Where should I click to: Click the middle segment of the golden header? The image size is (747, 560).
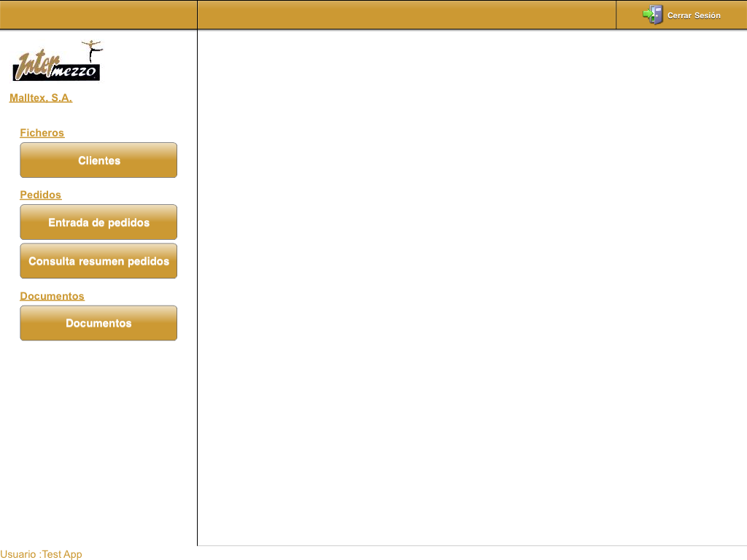tap(406, 15)
